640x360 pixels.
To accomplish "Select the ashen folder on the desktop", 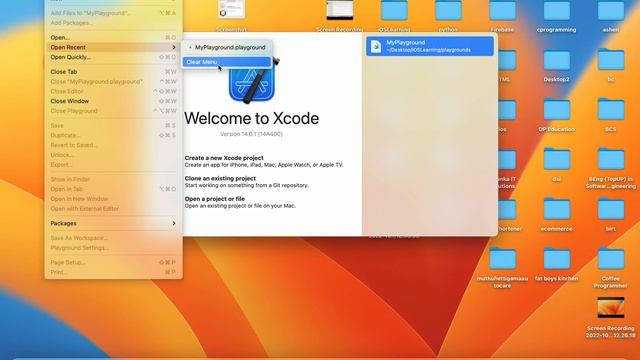I will point(611,11).
